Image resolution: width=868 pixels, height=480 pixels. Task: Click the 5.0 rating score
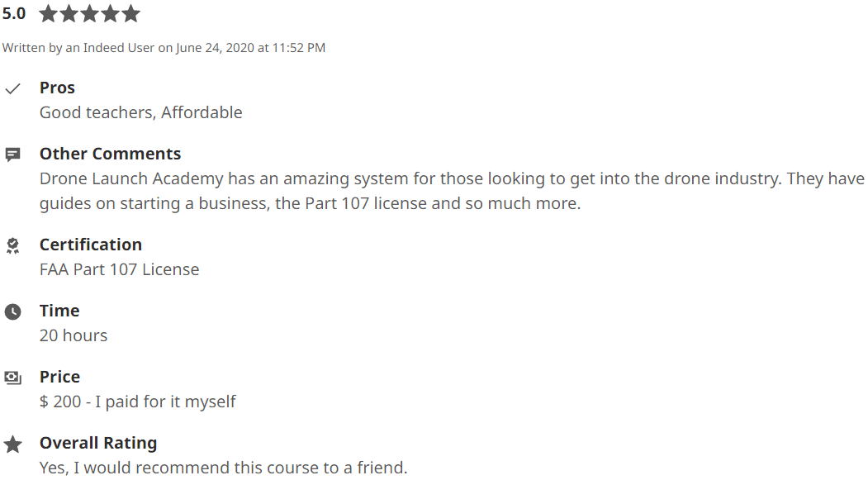point(14,14)
